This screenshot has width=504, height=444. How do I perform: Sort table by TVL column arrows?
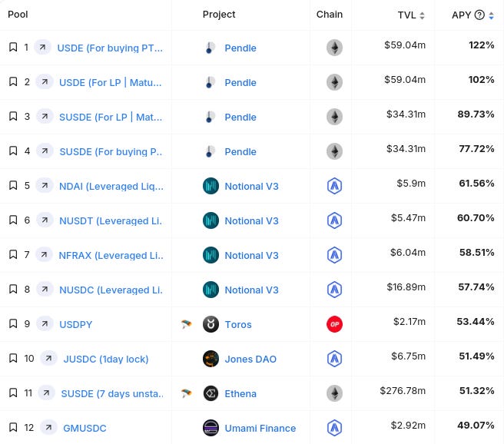[x=422, y=15]
